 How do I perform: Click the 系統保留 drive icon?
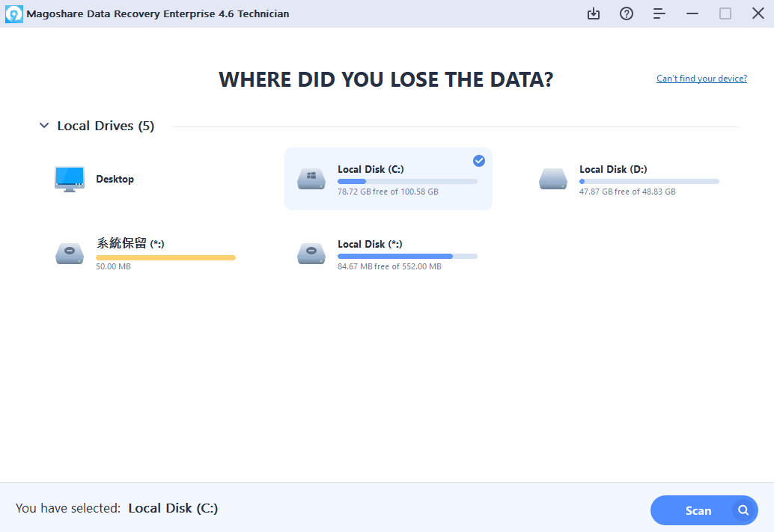point(69,254)
